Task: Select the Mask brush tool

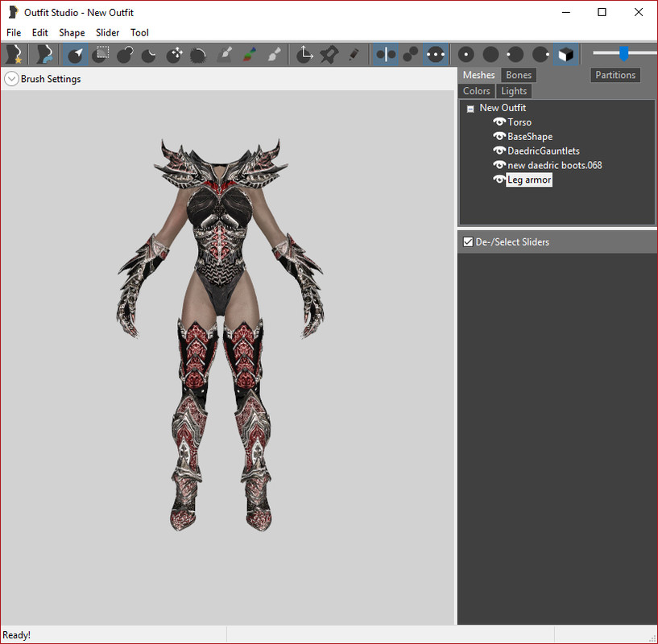Action: click(x=101, y=54)
